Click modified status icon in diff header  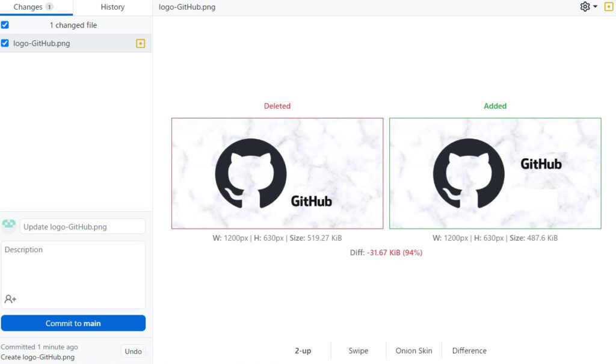[x=609, y=7]
